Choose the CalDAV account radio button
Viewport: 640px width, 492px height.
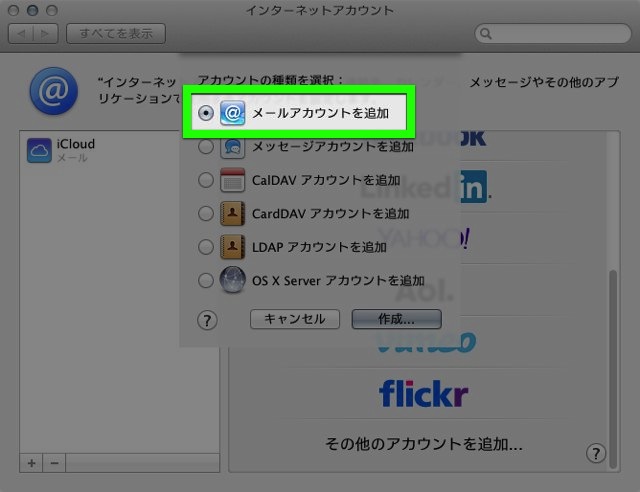point(206,180)
